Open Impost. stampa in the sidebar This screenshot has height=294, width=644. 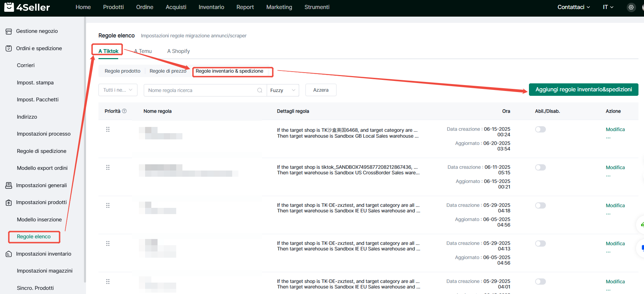(35, 83)
